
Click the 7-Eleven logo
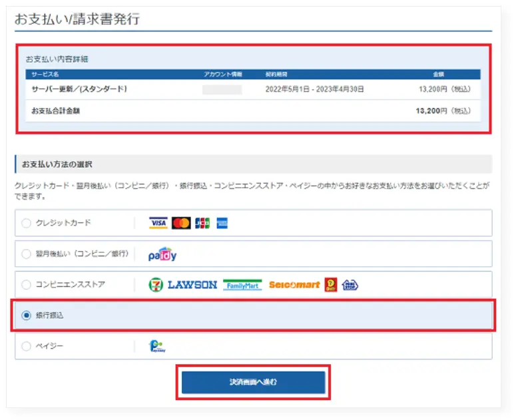coord(156,285)
